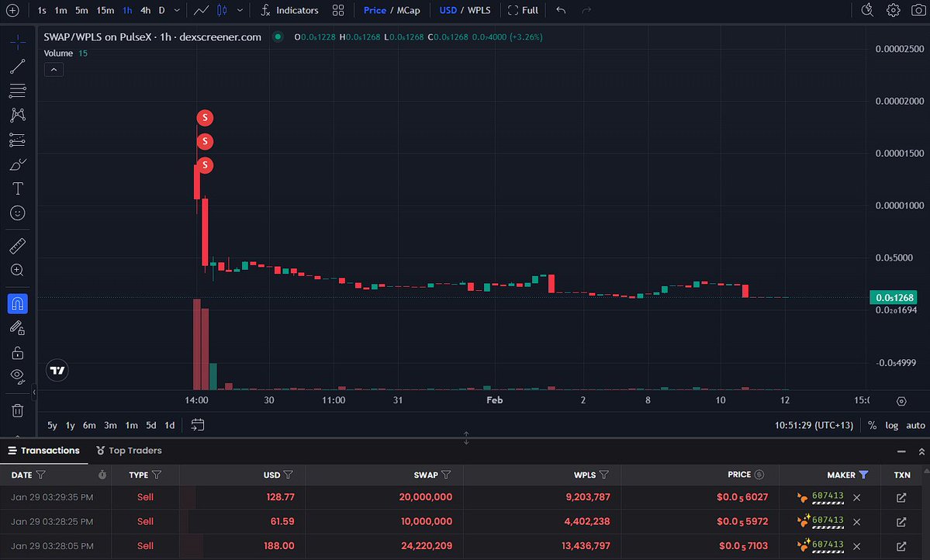Screen dimensions: 930x560
Task: Toggle PRICE column currency icon
Action: pos(759,475)
